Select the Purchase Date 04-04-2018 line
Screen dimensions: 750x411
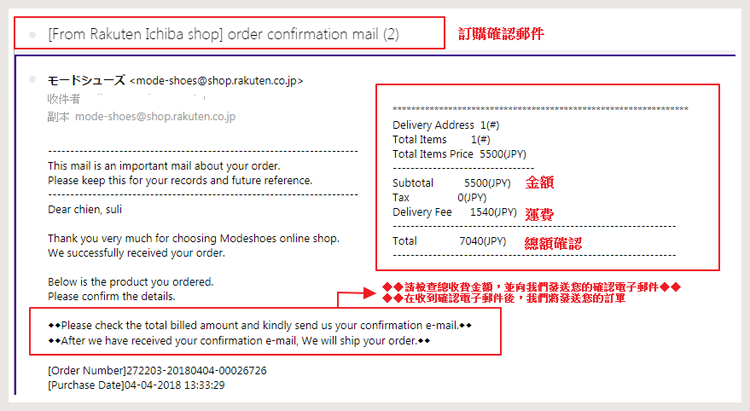tap(136, 385)
